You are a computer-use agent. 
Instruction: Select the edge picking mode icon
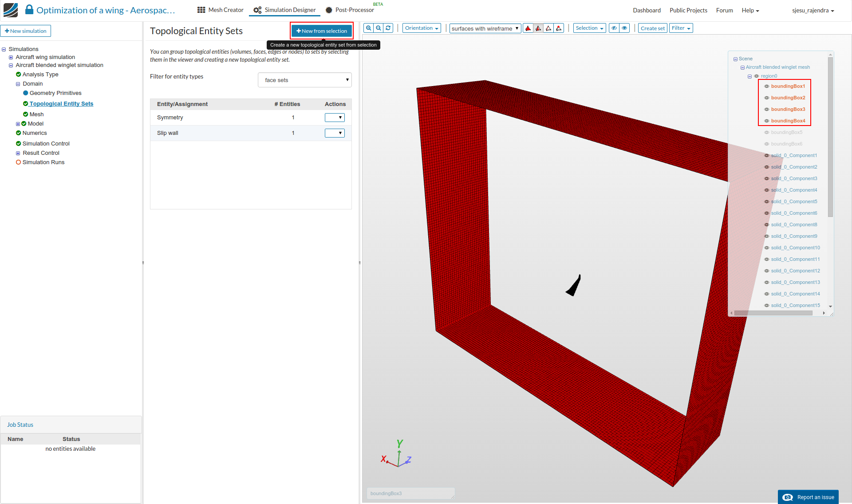[548, 28]
